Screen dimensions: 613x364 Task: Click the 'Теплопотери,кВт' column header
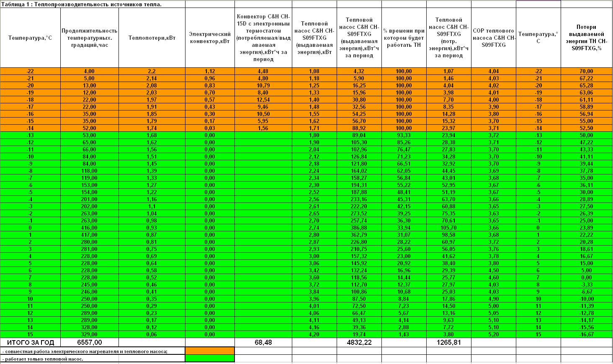152,38
